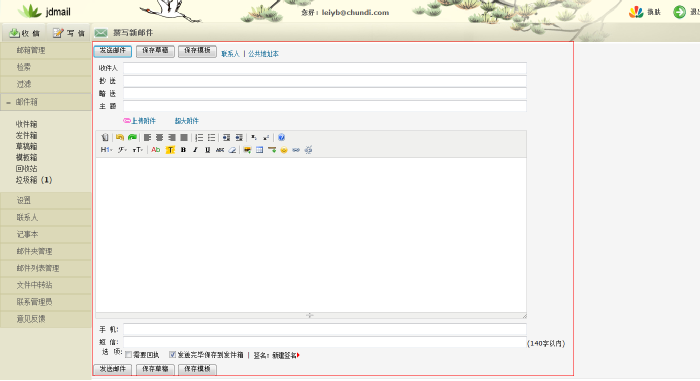This screenshot has width=700, height=381.
Task: Click the second of the two indent icons
Action: (239, 138)
